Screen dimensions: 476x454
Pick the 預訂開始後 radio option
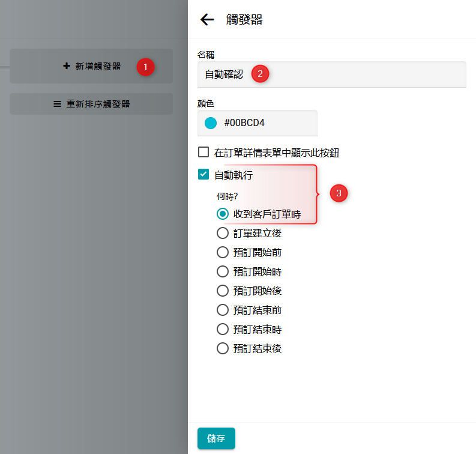coord(223,291)
